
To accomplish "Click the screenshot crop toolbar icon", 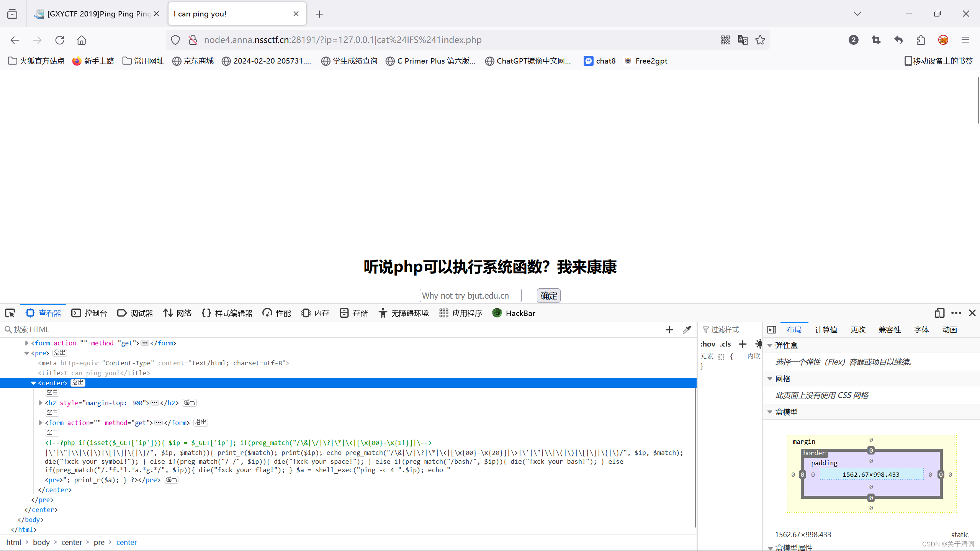I will click(x=876, y=40).
